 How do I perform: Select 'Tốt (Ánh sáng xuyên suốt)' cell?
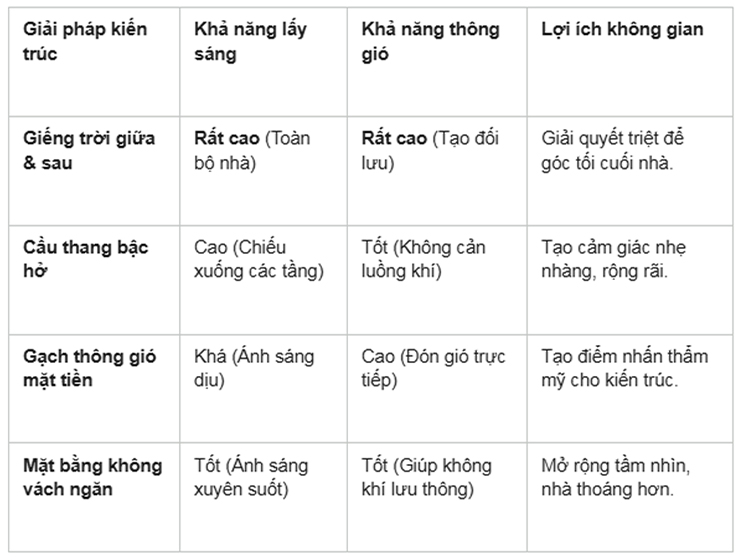(x=263, y=497)
